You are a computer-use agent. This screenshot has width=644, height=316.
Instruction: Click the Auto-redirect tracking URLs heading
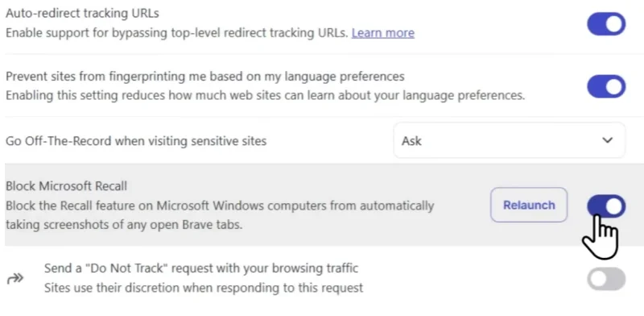click(x=82, y=13)
